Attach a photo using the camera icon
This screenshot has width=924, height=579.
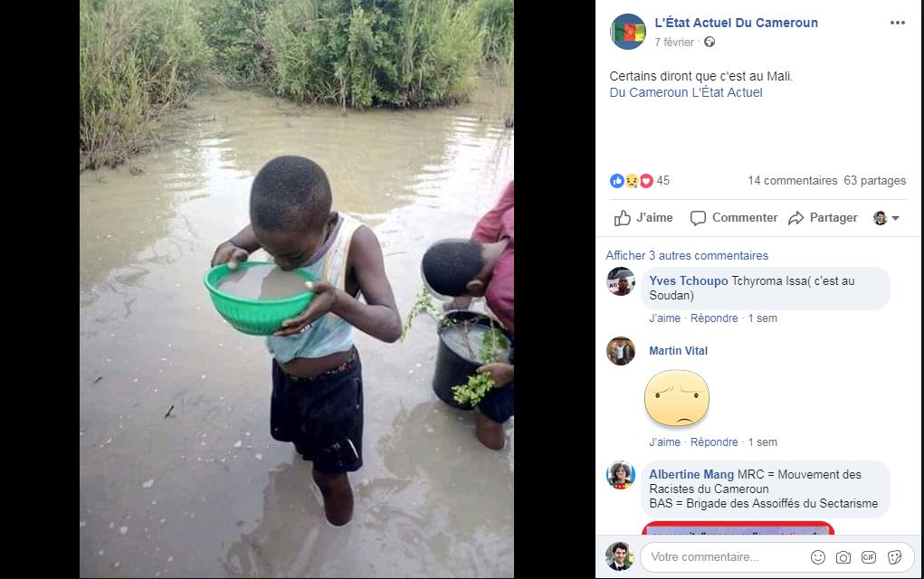coord(843,557)
